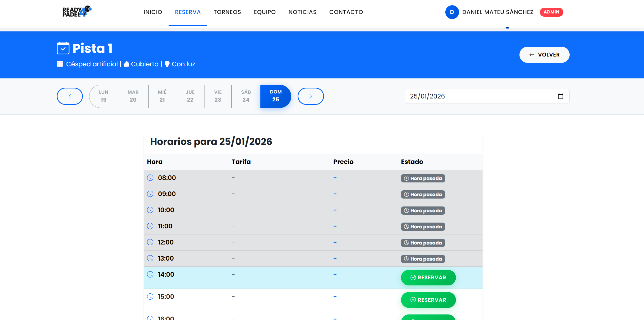This screenshot has width=644, height=320.
Task: Go to the Noticias page
Action: (302, 12)
